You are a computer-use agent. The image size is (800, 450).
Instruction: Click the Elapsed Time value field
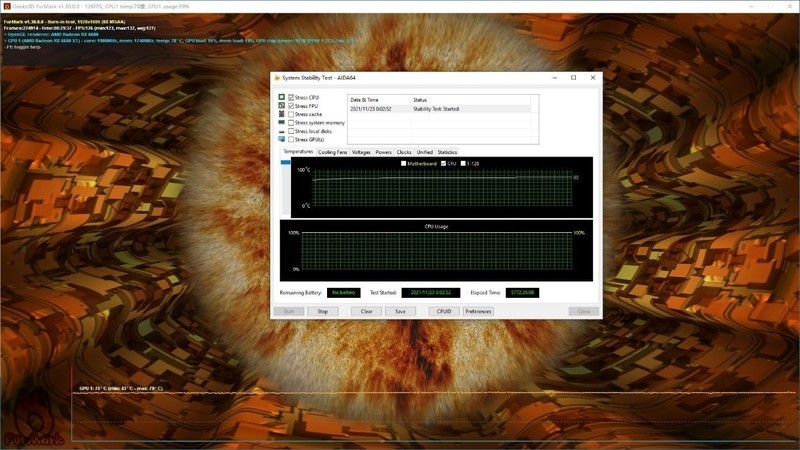point(522,293)
